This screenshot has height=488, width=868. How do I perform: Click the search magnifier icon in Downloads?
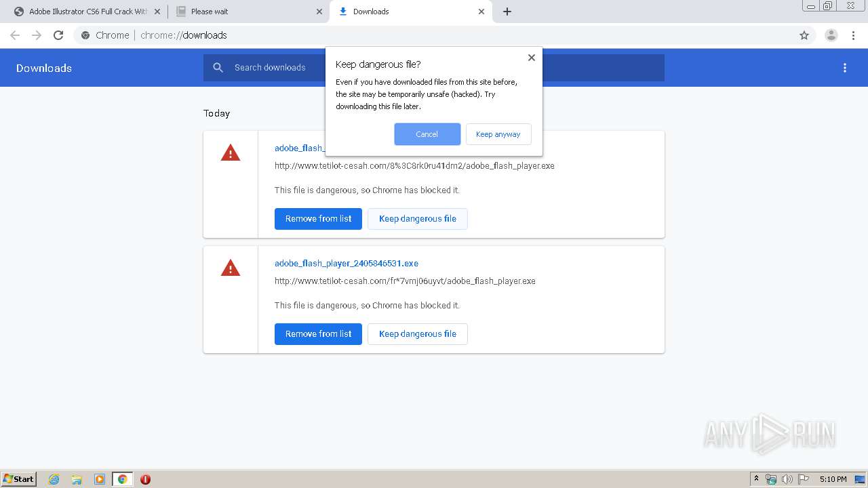218,68
